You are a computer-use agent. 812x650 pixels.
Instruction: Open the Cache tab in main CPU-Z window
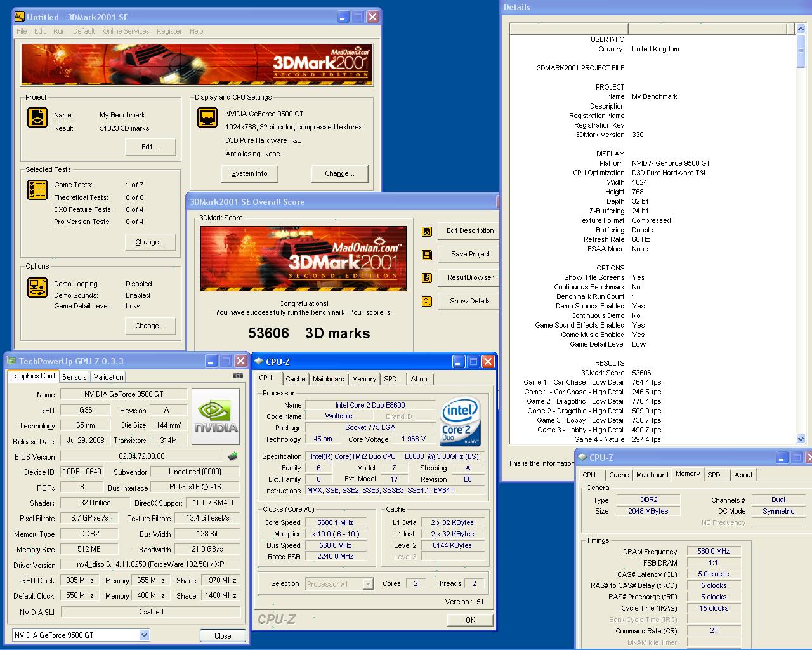pos(296,379)
